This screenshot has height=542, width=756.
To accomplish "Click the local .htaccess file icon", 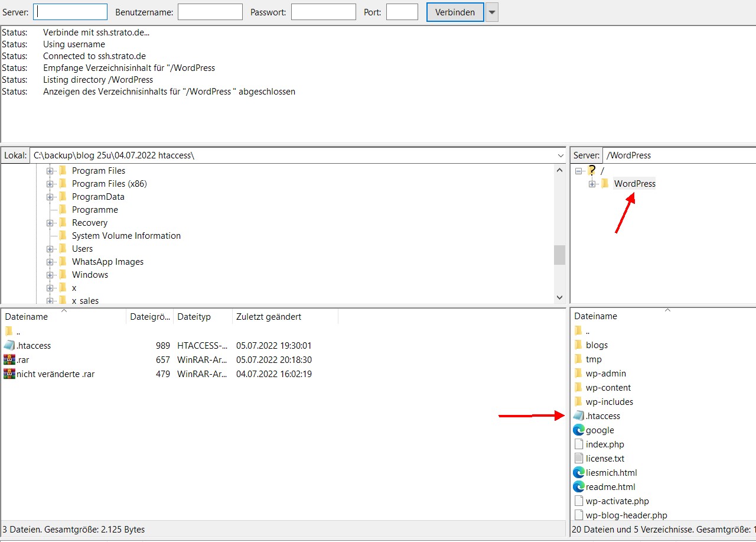I will [x=9, y=346].
